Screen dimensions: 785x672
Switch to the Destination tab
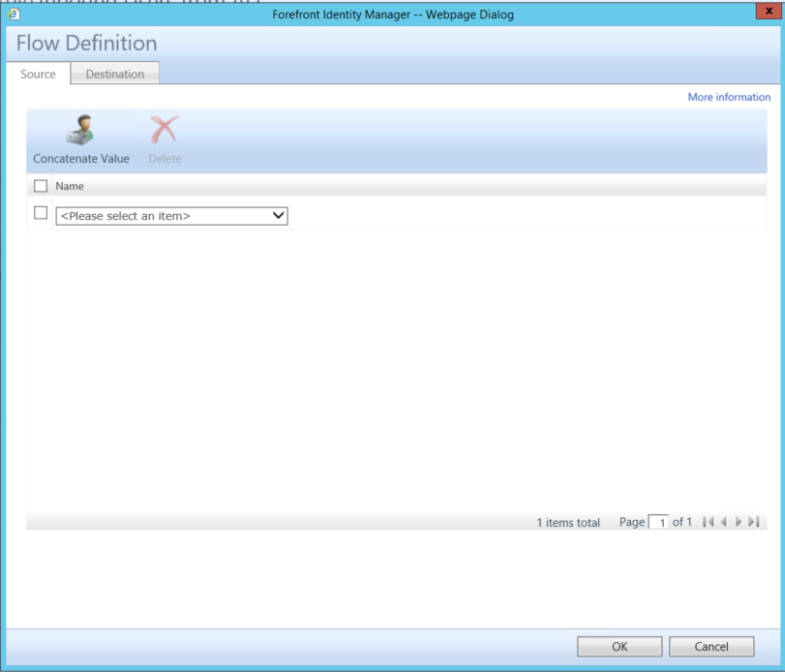click(x=115, y=75)
